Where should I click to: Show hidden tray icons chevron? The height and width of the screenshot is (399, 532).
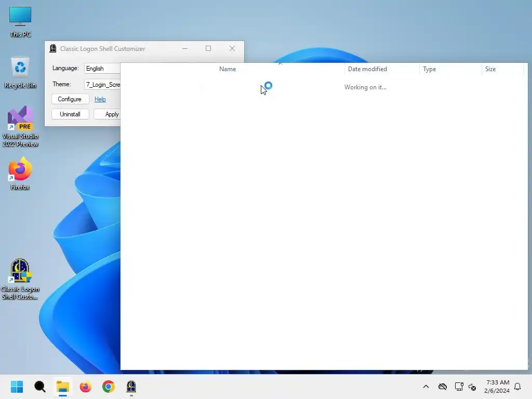tap(426, 387)
